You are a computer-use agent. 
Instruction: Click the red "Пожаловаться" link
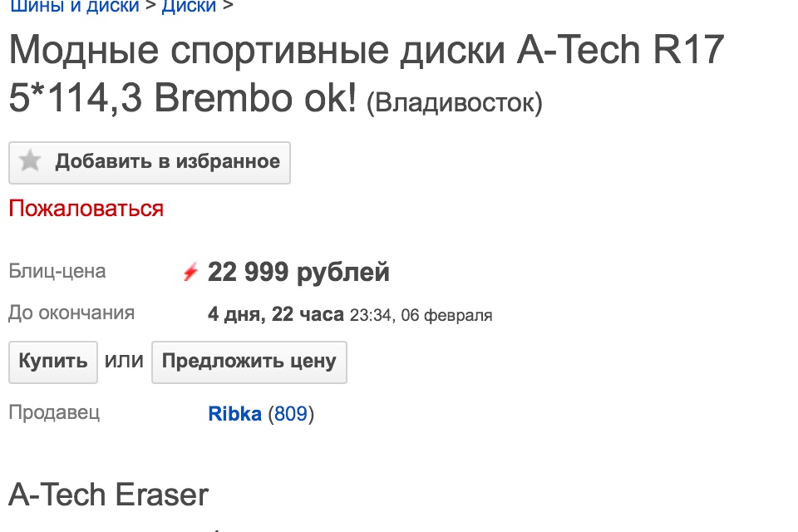coord(86,208)
